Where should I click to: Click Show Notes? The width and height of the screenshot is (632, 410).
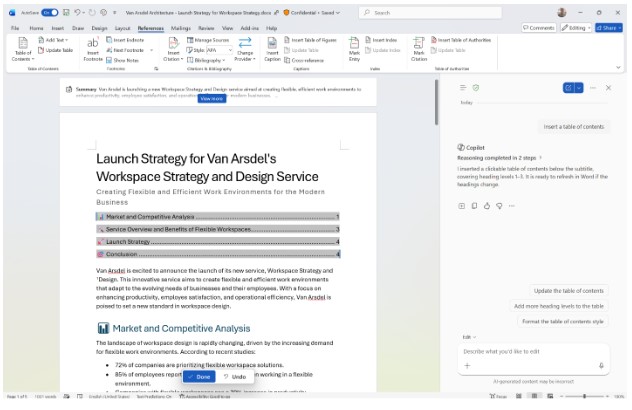[123, 60]
